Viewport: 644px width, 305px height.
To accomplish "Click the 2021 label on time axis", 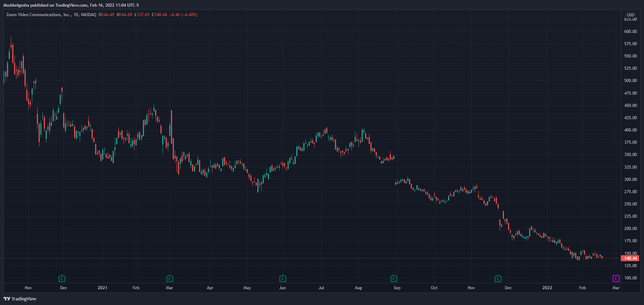I will [x=103, y=288].
